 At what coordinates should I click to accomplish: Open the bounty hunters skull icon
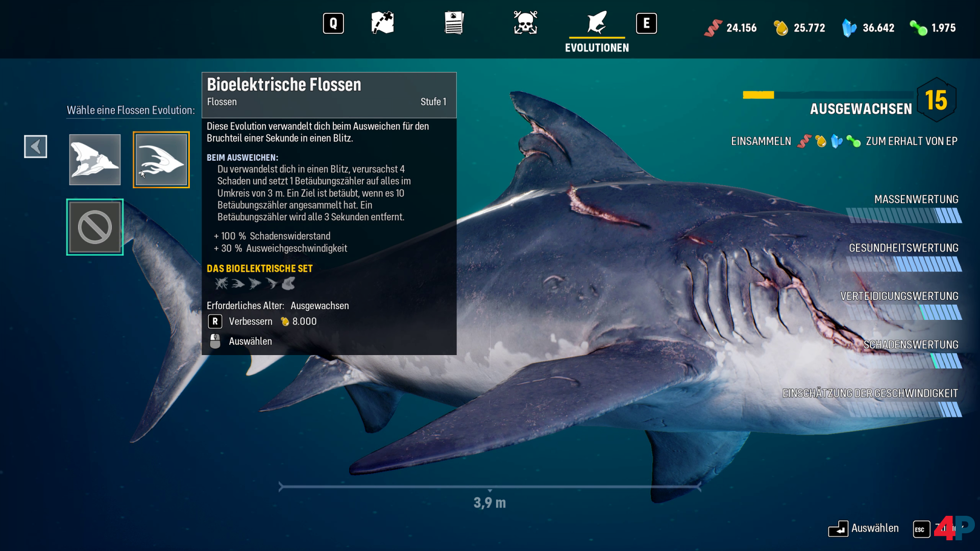point(525,22)
